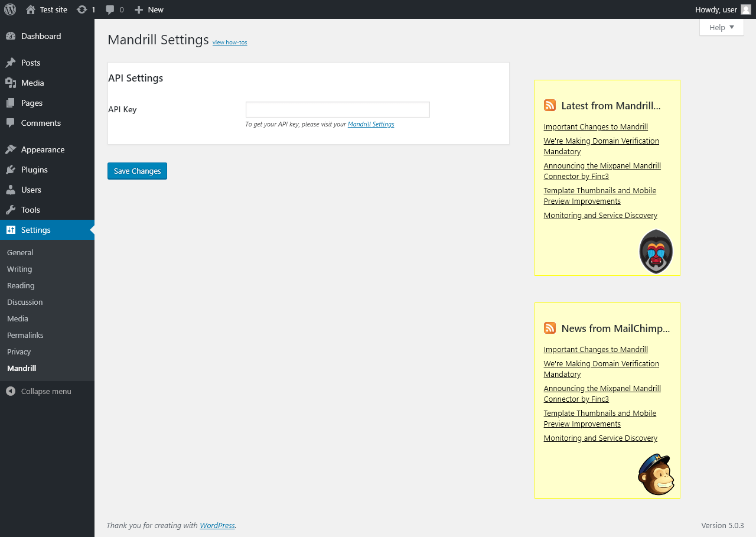Open the view how-tos link
The image size is (756, 537).
click(230, 43)
